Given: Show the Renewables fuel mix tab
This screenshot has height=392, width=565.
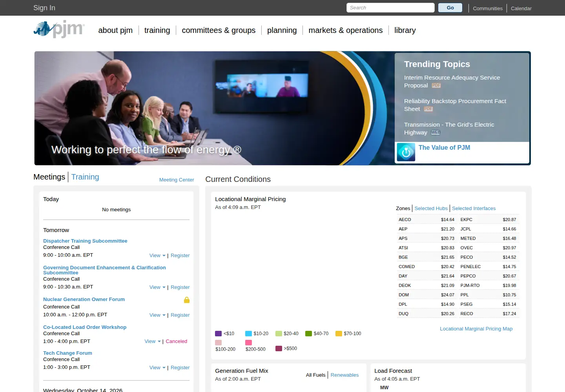Looking at the screenshot, I should click(x=344, y=375).
